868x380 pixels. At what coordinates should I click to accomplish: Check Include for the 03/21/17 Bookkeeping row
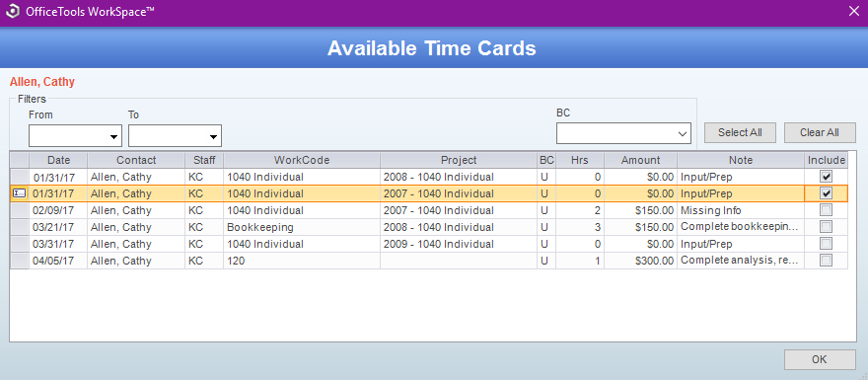tap(826, 227)
